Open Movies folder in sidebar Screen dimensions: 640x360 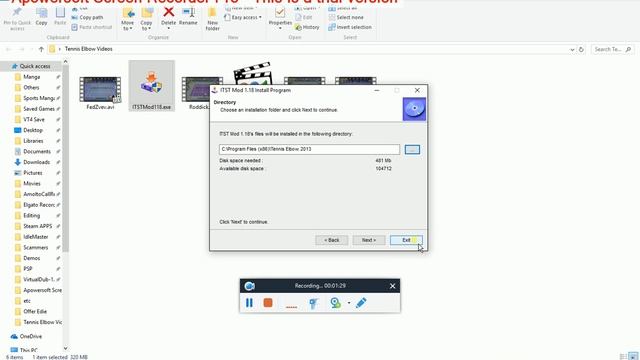pos(32,184)
